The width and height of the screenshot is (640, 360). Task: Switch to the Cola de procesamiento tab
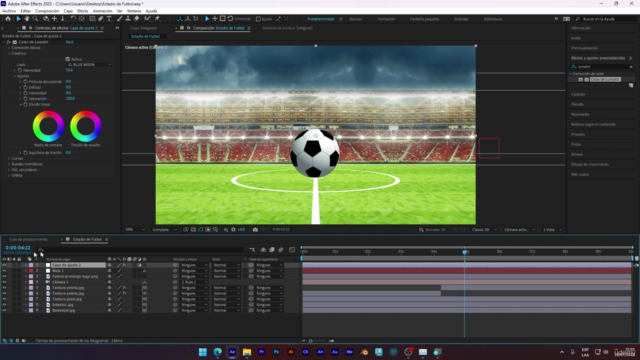(29, 240)
